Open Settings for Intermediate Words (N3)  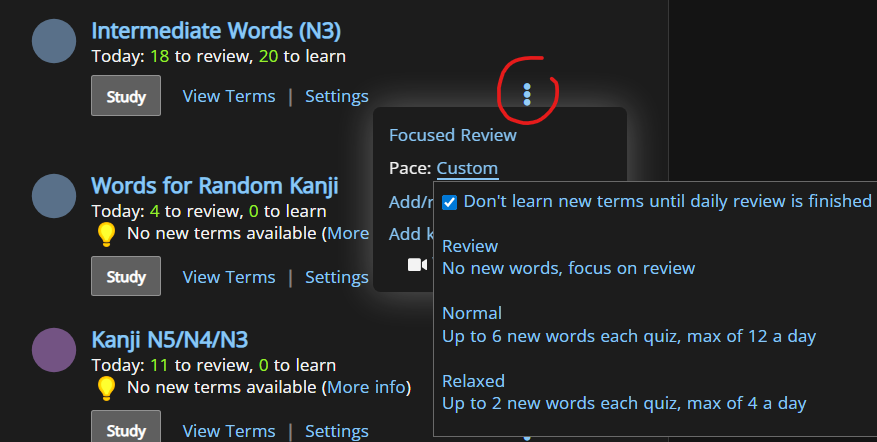click(336, 96)
